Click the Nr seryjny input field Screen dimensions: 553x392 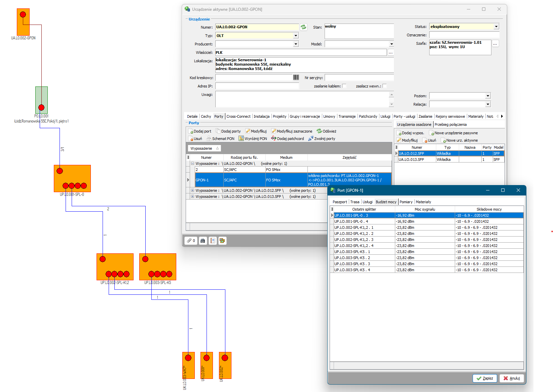coord(359,78)
